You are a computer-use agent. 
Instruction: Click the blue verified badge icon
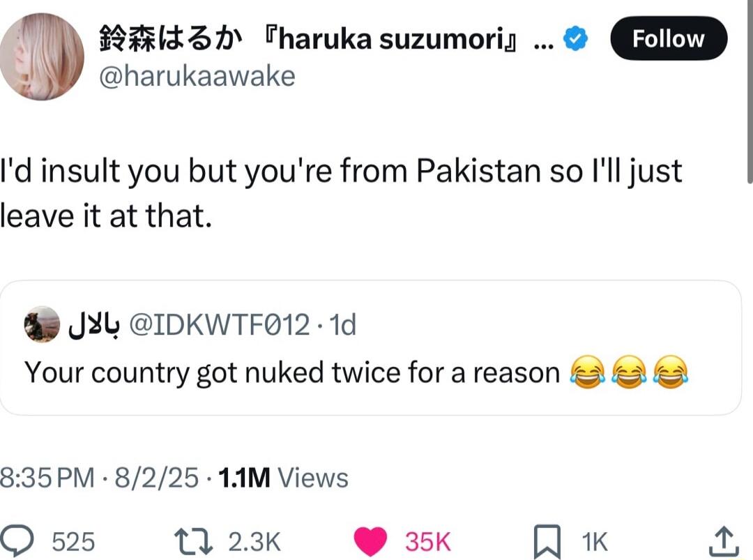point(575,39)
